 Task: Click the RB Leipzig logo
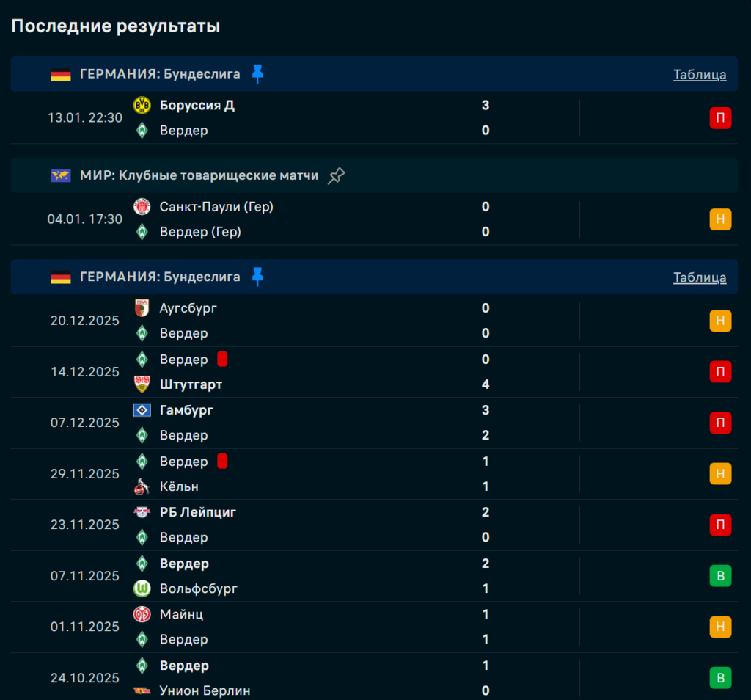coord(142,512)
